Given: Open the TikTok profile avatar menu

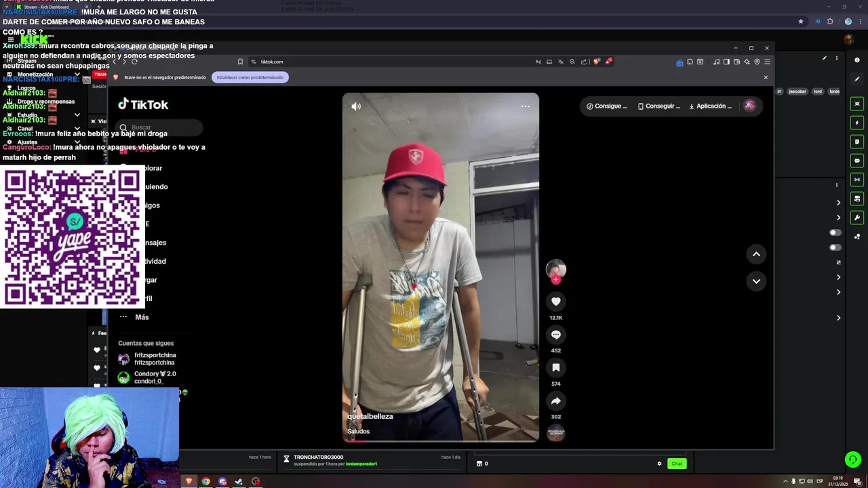Looking at the screenshot, I should [749, 106].
